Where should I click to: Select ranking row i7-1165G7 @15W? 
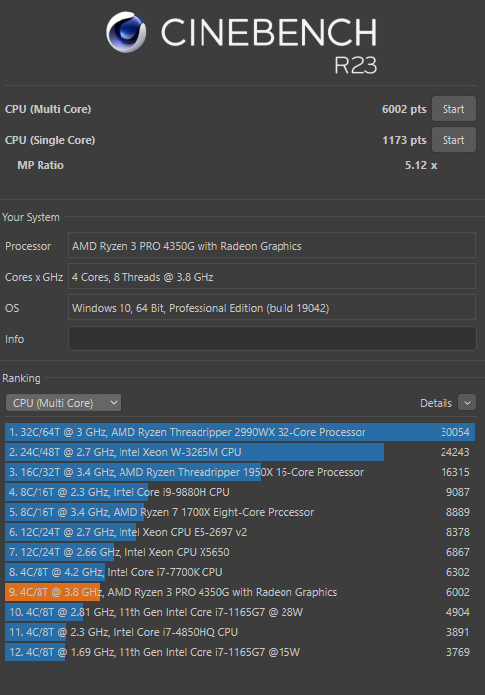tap(240, 652)
